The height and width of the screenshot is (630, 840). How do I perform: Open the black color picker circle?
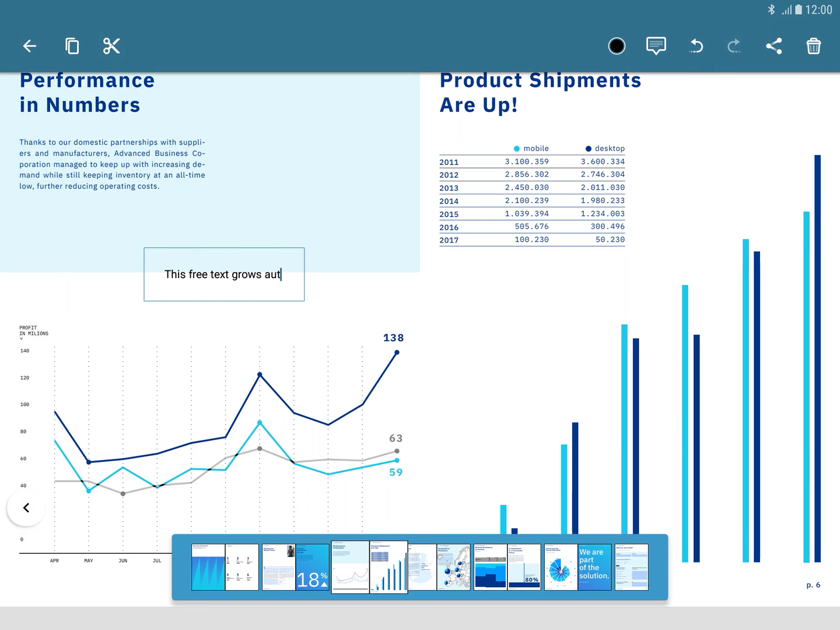(617, 46)
